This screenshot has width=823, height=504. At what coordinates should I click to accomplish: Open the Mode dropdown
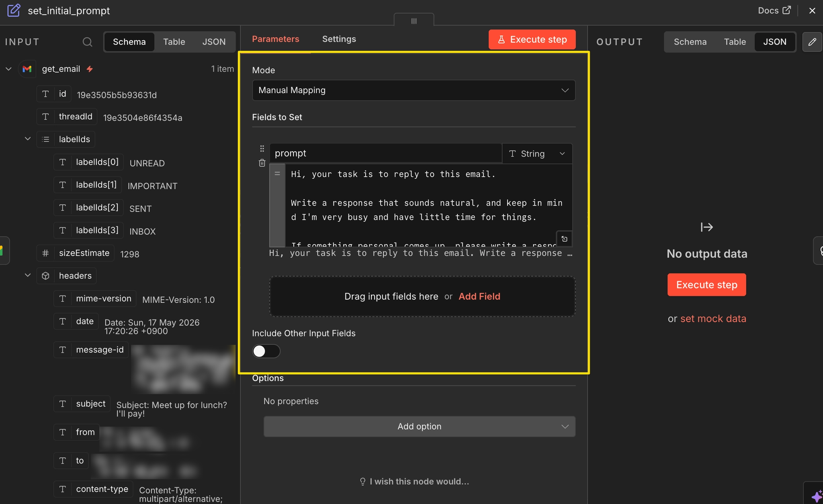point(414,90)
